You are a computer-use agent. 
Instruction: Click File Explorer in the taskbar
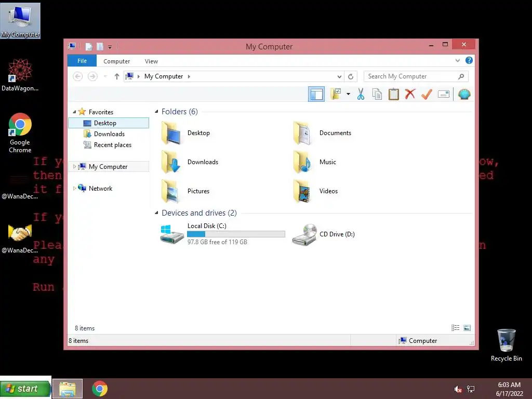pyautogui.click(x=68, y=389)
